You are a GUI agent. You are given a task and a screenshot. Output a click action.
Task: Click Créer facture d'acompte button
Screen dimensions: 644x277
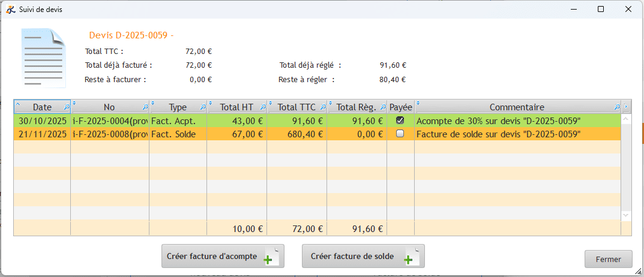222,256
